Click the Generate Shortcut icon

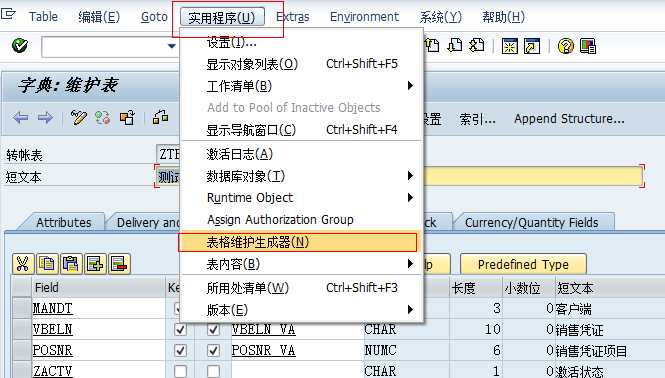tap(532, 45)
